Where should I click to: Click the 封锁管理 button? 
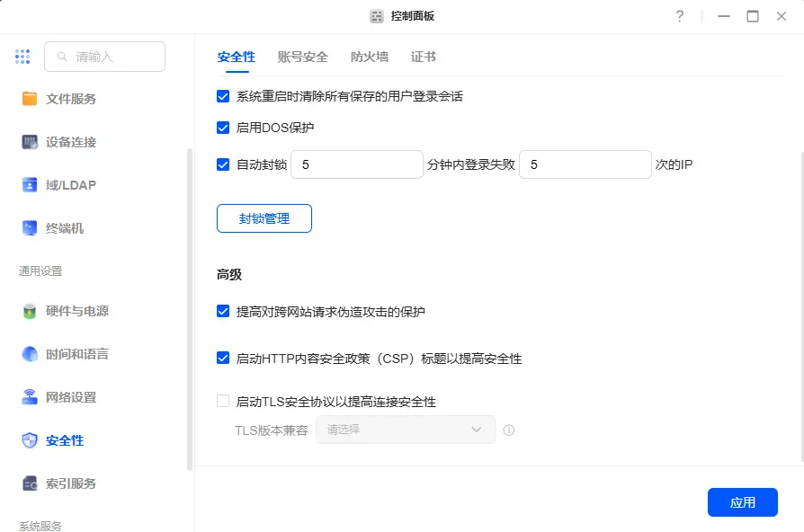(264, 218)
